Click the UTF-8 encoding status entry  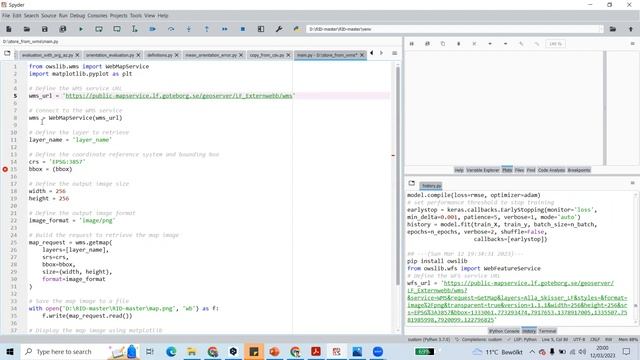point(579,339)
